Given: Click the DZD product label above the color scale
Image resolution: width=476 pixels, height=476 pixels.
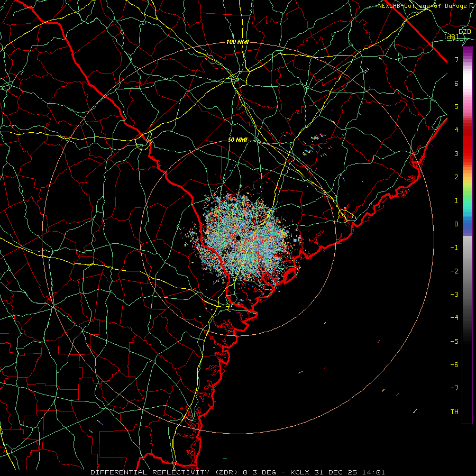Looking at the screenshot, I should pyautogui.click(x=464, y=32).
